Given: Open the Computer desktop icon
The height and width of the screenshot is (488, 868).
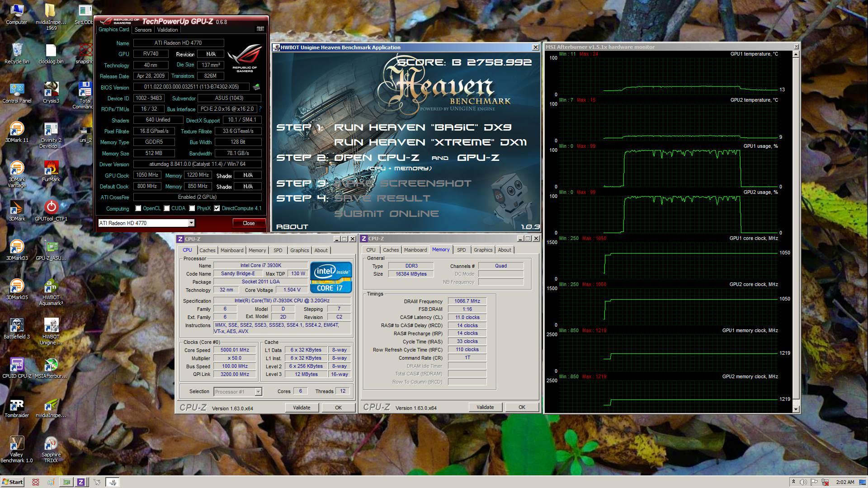Looking at the screenshot, I should [x=17, y=14].
